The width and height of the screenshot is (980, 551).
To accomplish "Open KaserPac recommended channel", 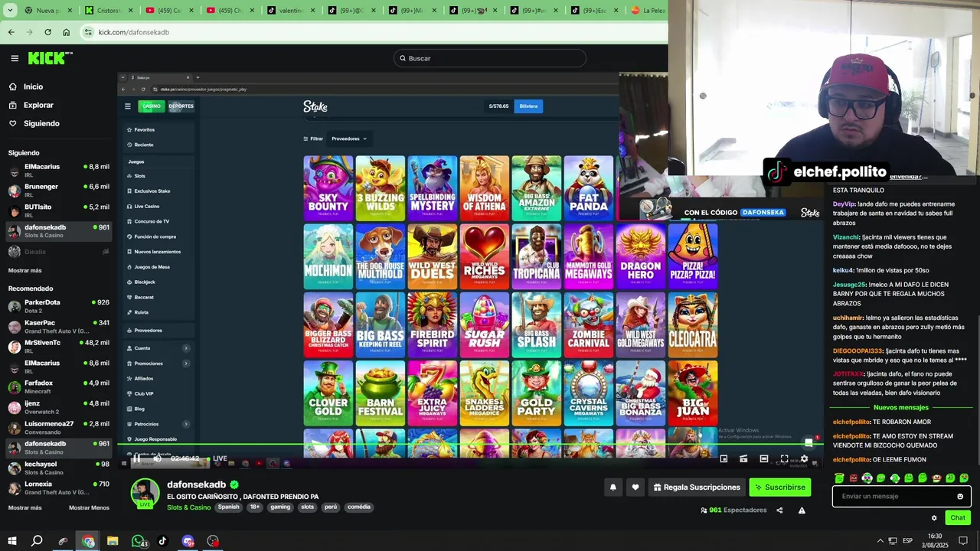I will pyautogui.click(x=58, y=327).
